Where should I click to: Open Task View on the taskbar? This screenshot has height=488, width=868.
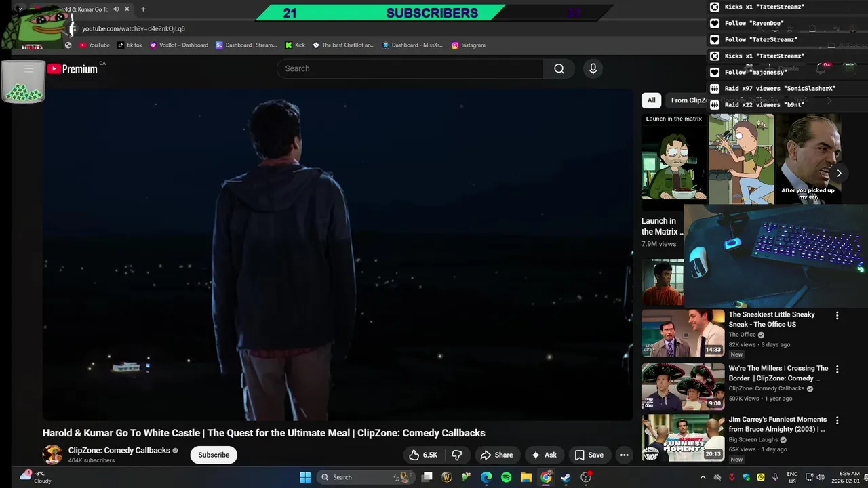pyautogui.click(x=427, y=477)
